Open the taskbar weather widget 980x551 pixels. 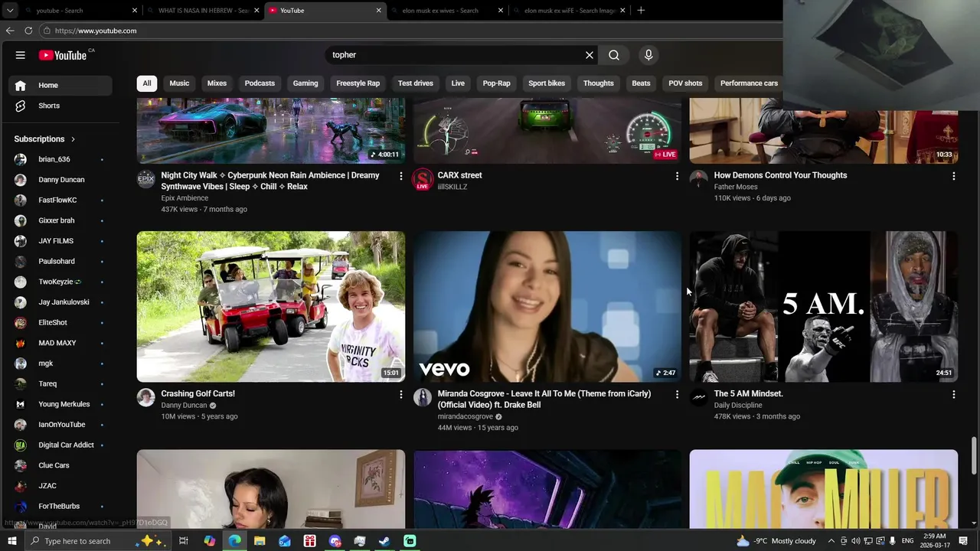point(776,541)
